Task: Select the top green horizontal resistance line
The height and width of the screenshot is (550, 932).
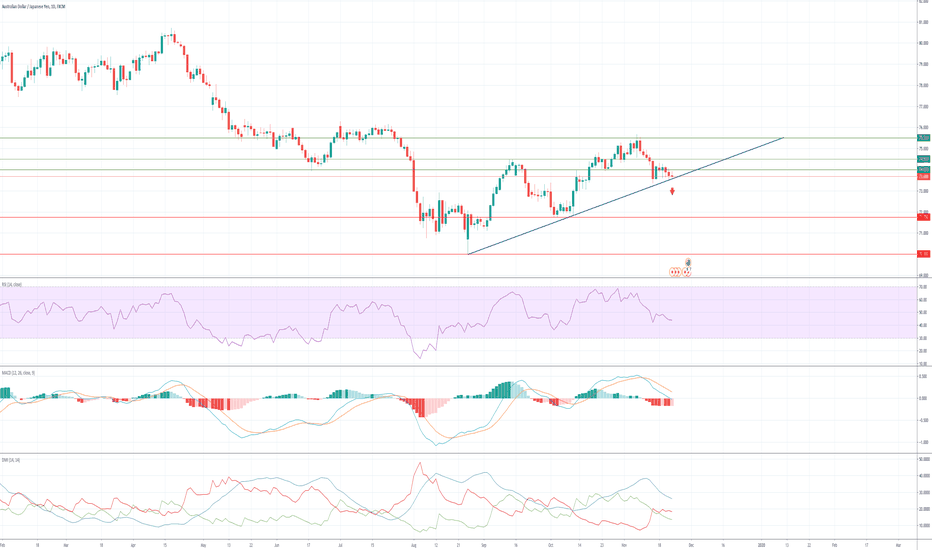Action: click(300, 138)
